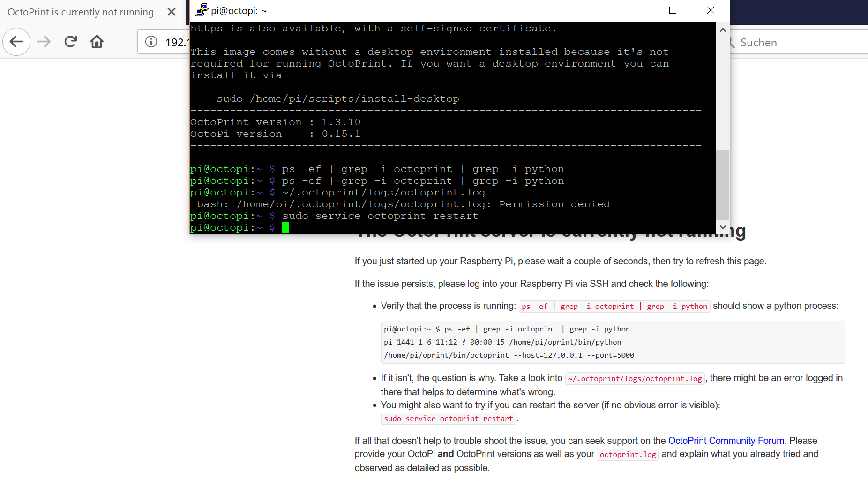This screenshot has width=868, height=481.
Task: Close the OctoPrint browser tab
Action: 172,12
